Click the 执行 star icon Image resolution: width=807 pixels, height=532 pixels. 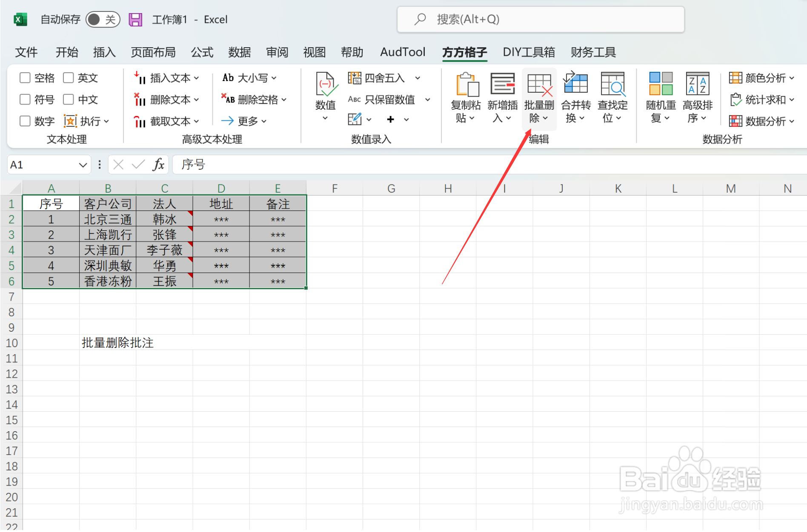click(x=70, y=121)
